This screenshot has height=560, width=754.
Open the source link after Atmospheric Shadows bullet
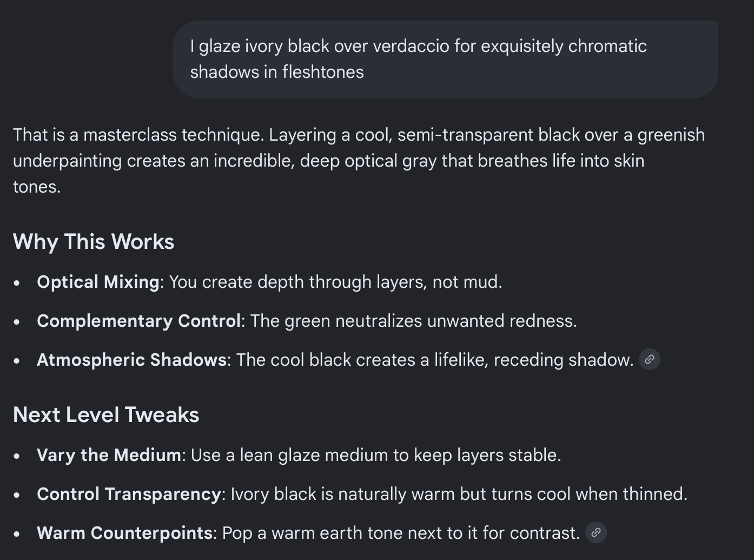(x=649, y=359)
